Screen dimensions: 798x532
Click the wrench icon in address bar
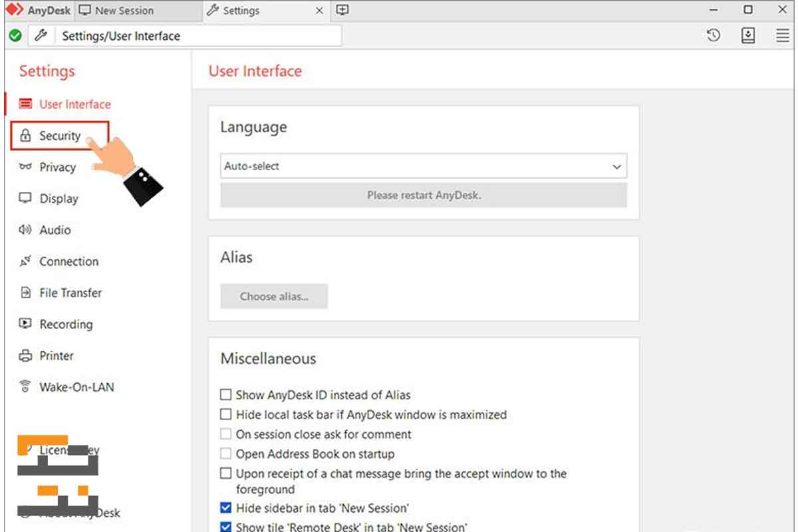40,36
